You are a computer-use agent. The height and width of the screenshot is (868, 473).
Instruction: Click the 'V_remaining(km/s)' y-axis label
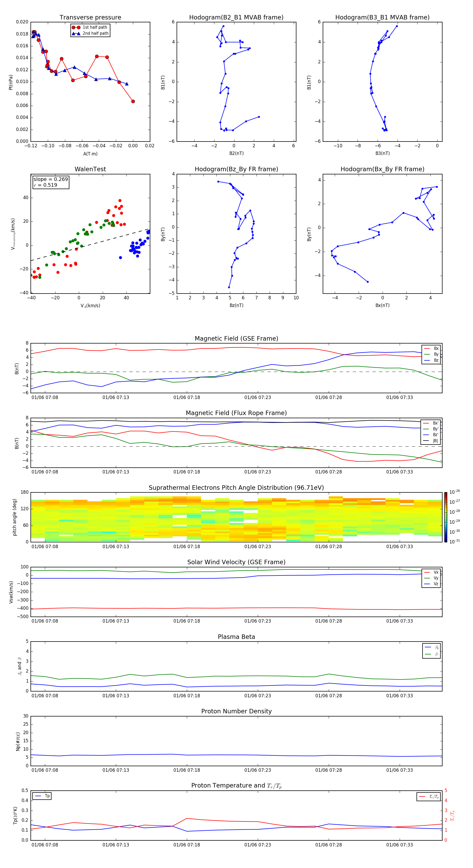point(13,234)
